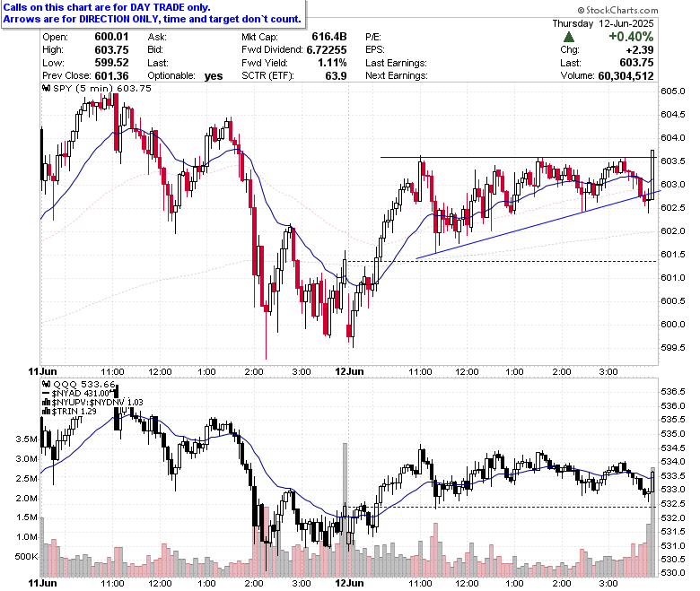Click the 'SPY (5 min) 603.75' label
700x591 pixels.
coord(102,88)
